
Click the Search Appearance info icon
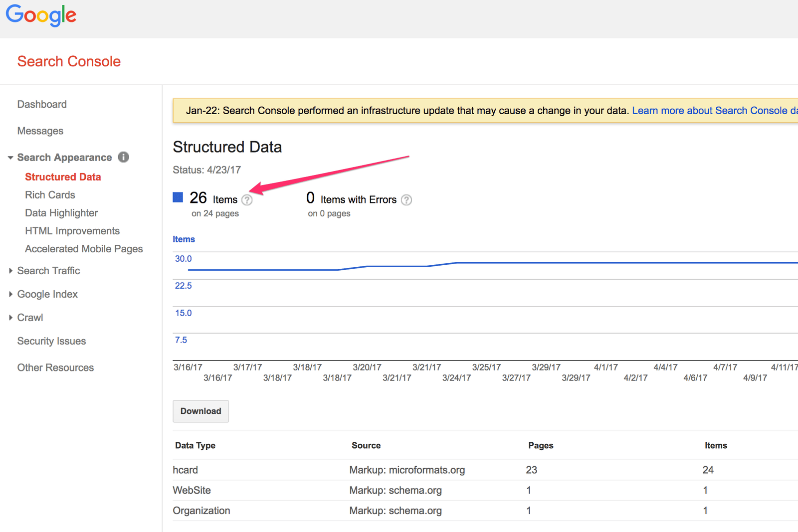pos(123,157)
